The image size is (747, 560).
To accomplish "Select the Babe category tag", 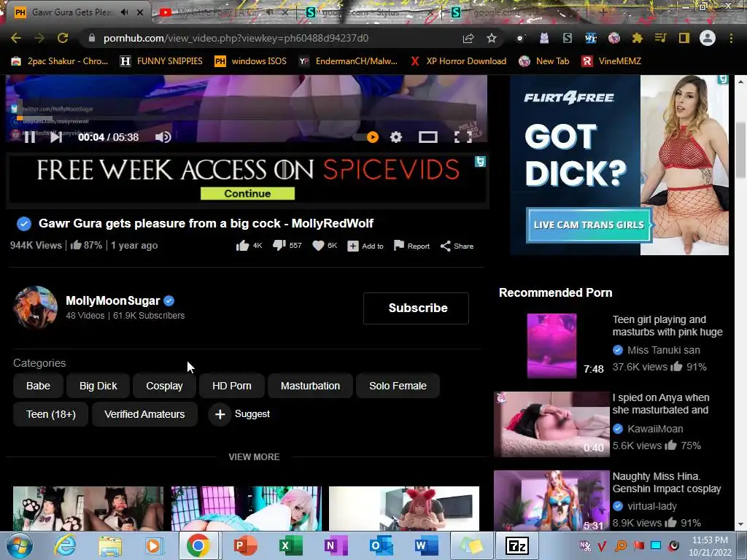I will point(38,386).
